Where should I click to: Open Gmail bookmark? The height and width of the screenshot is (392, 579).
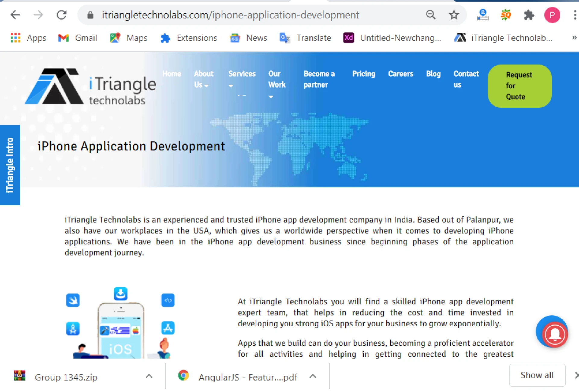click(78, 38)
